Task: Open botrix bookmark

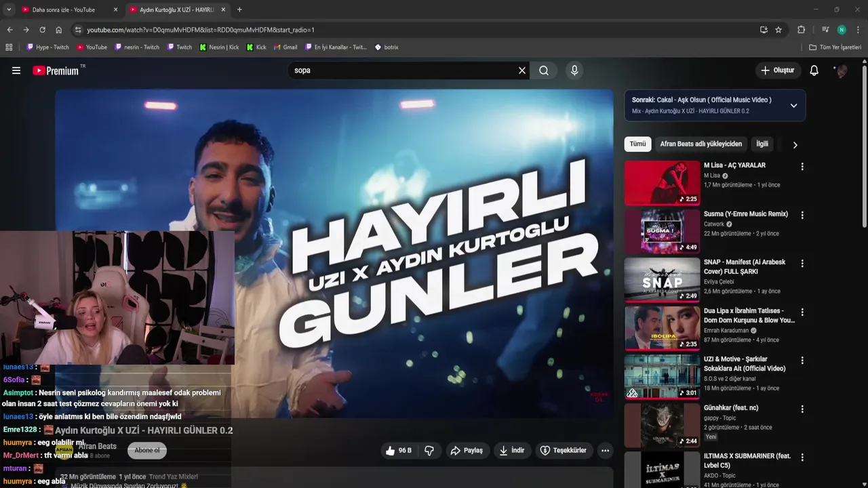Action: (387, 47)
